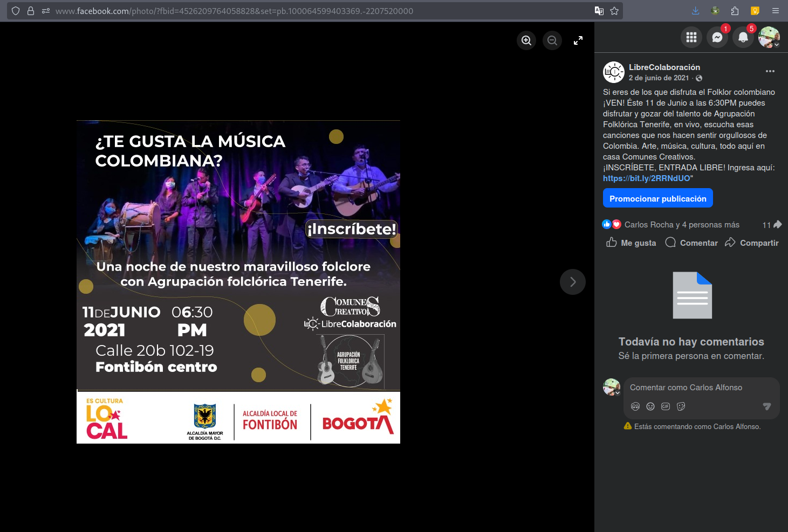Click commenter avatar beside comment box
Image resolution: width=788 pixels, height=532 pixels.
point(612,387)
